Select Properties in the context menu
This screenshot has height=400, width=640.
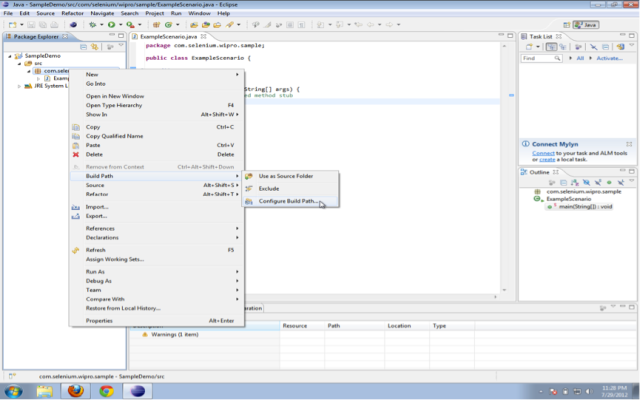coord(157,321)
